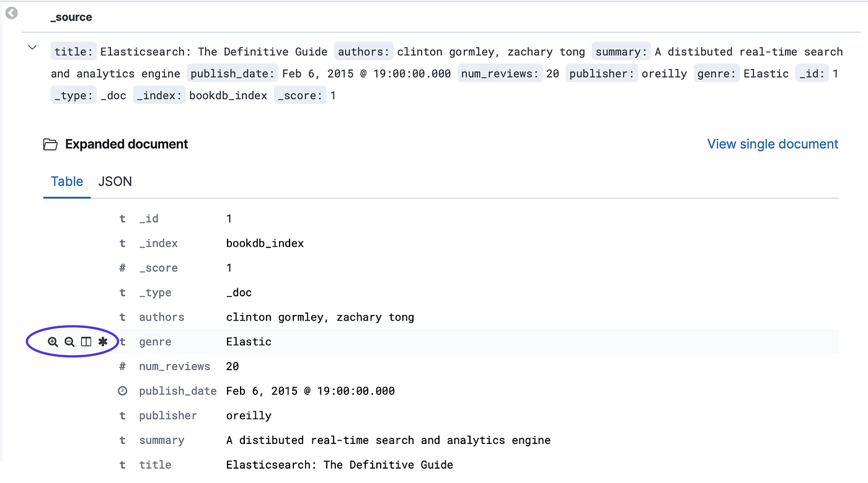Click the string type icon beside genre

123,342
